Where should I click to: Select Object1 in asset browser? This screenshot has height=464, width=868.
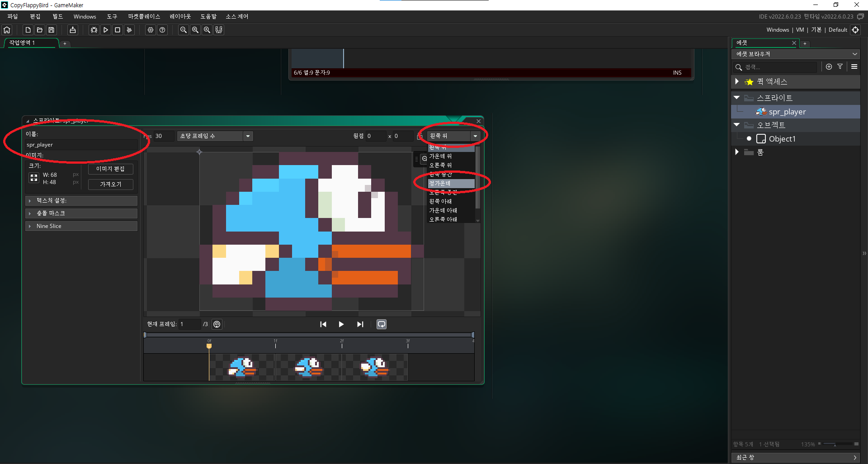(x=795, y=139)
